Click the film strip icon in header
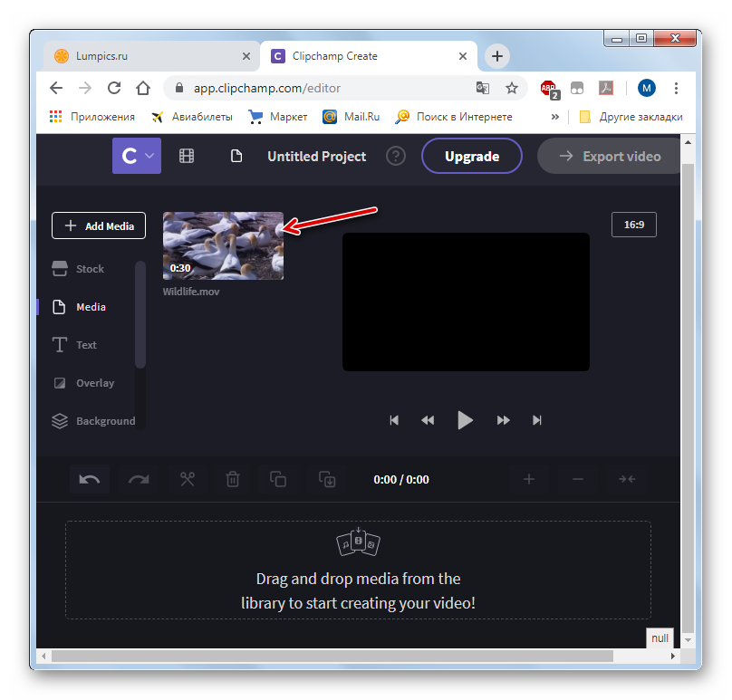 (x=187, y=156)
